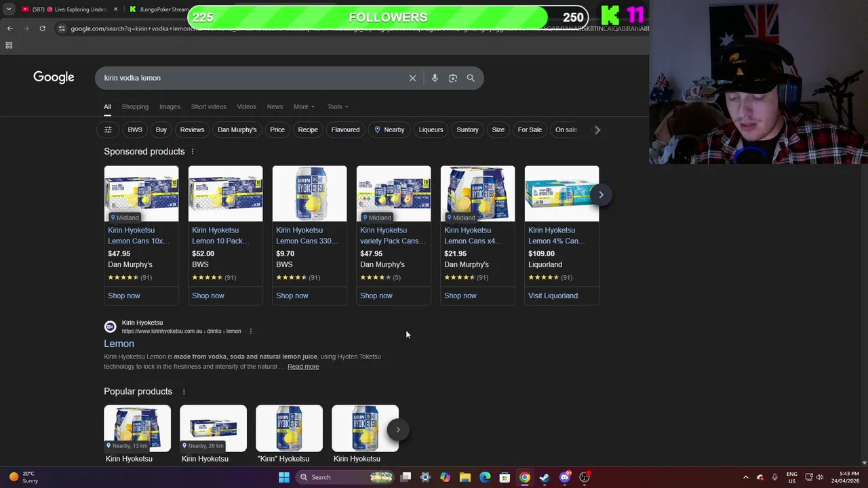This screenshot has width=868, height=488.
Task: Toggle the For Sale filter chip
Action: tap(530, 129)
